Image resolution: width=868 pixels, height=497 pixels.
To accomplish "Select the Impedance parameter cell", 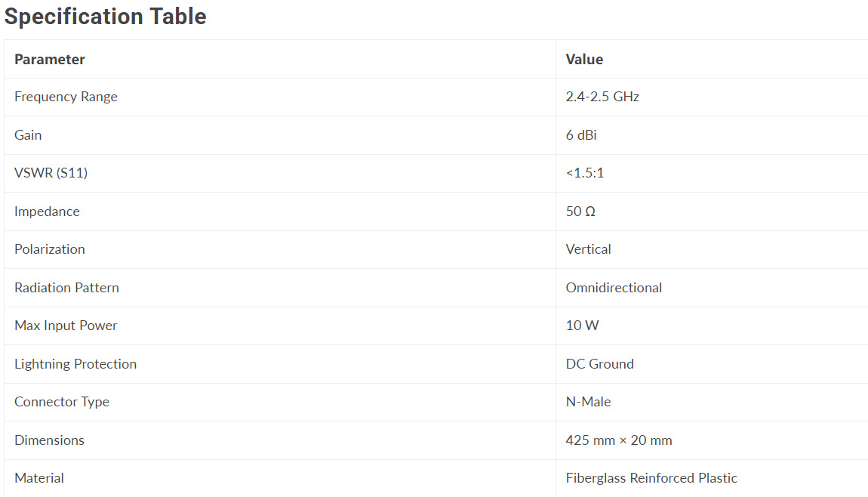I will coord(47,211).
